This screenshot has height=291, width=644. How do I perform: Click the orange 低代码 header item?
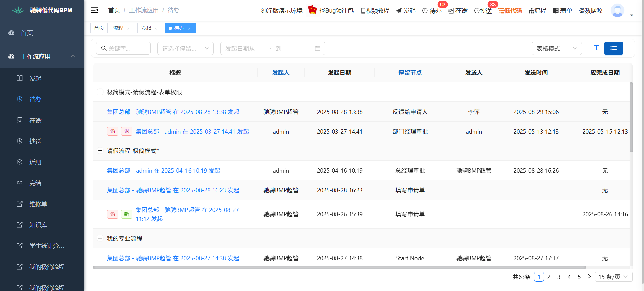[510, 11]
